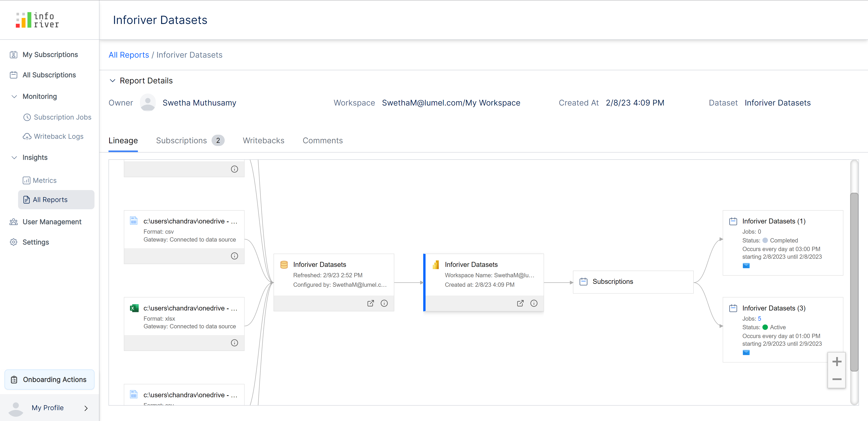Click Jobs count 5 link
868x421 pixels.
pos(759,319)
